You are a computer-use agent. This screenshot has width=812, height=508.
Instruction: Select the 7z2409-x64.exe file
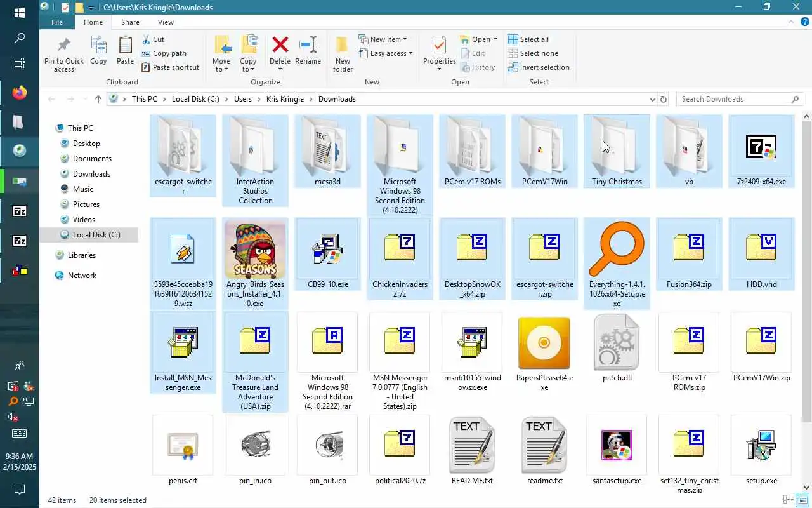coord(761,152)
